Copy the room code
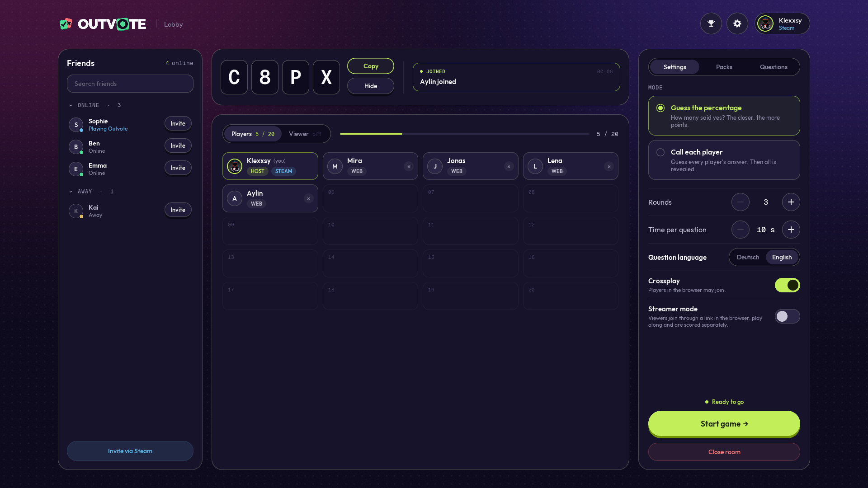 (371, 66)
